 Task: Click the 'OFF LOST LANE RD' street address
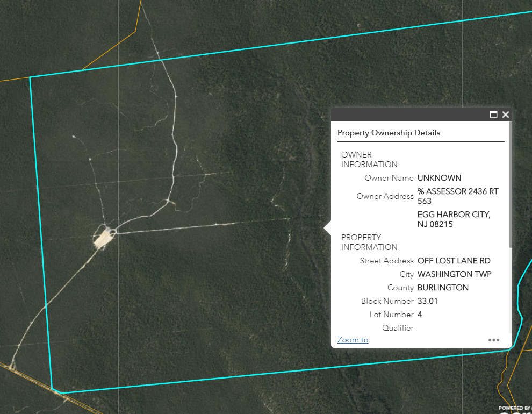[x=454, y=261]
